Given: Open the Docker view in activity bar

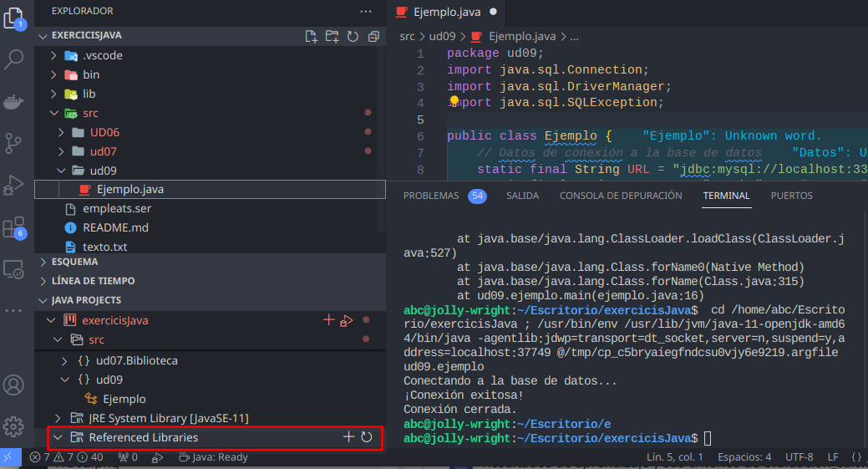Looking at the screenshot, I should point(15,102).
